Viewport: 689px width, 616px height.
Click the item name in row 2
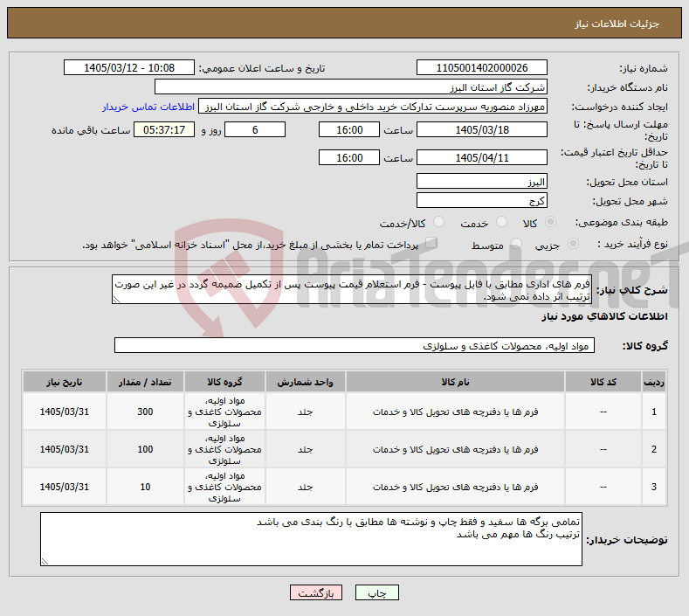coord(455,449)
